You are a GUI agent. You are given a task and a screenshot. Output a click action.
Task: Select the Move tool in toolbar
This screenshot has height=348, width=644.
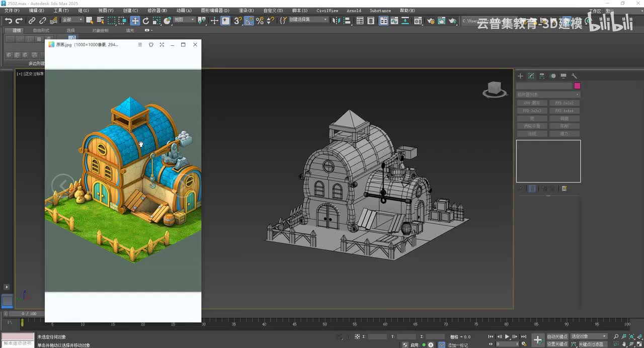tap(135, 21)
